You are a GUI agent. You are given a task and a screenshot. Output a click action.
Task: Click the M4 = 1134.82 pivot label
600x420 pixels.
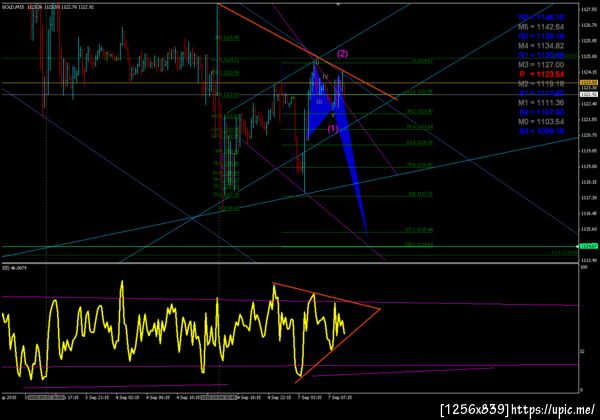(x=541, y=46)
